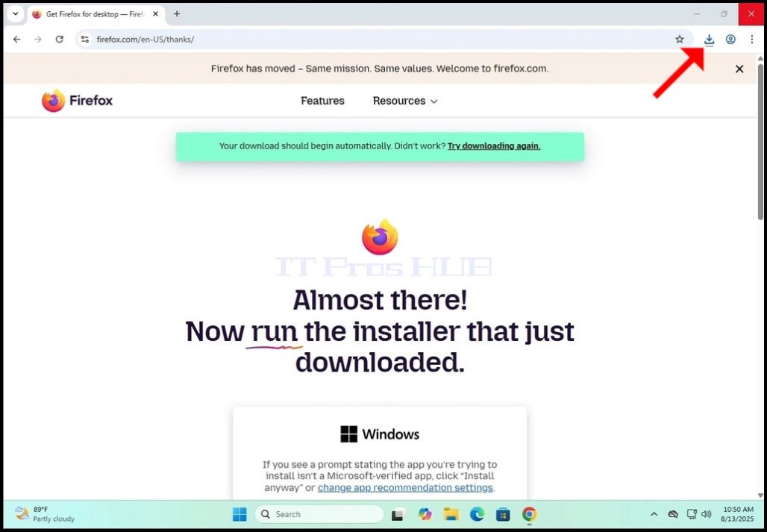767x532 pixels.
Task: Click the large Firefox logo above heading
Action: [x=380, y=237]
